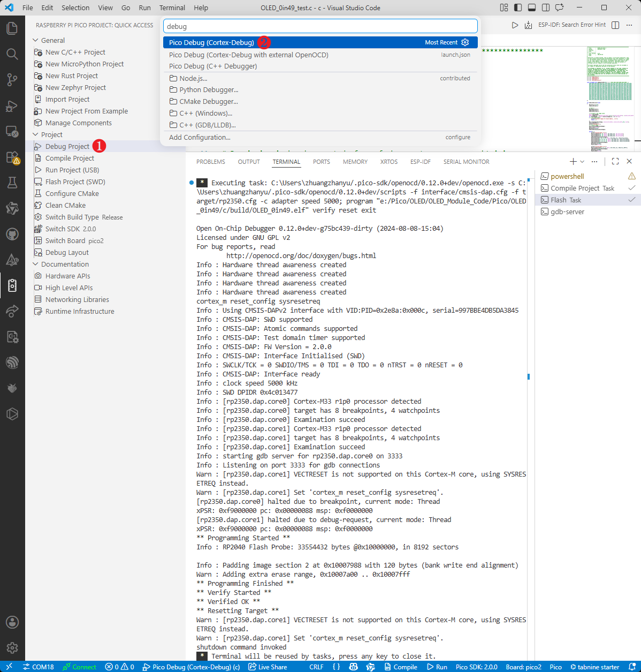Open the Run and Debug view
Screen dimensions: 641x672
click(12, 105)
